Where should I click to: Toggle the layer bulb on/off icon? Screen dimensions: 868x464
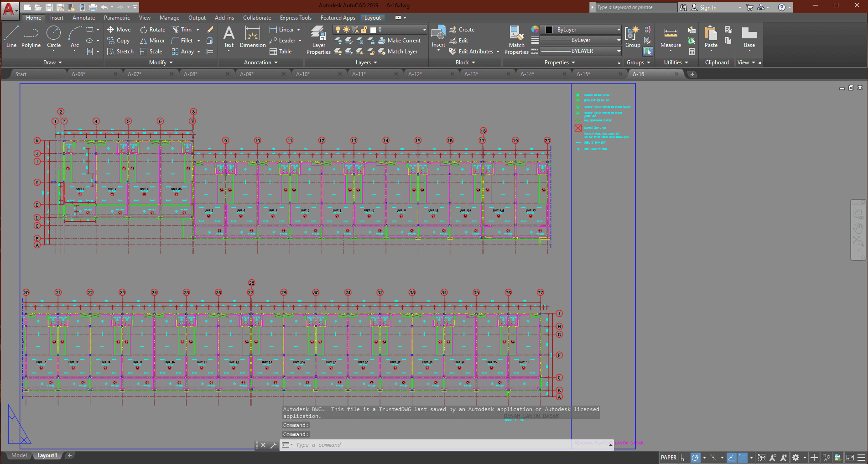click(x=338, y=30)
